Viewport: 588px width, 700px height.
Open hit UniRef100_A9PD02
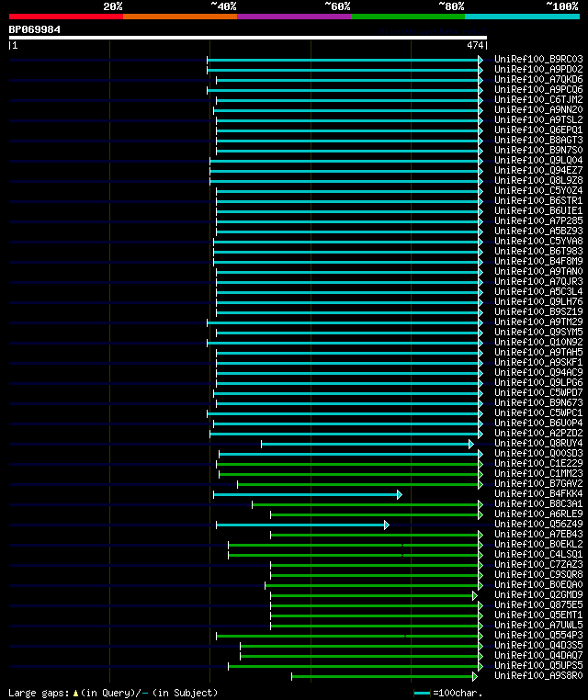[538, 69]
